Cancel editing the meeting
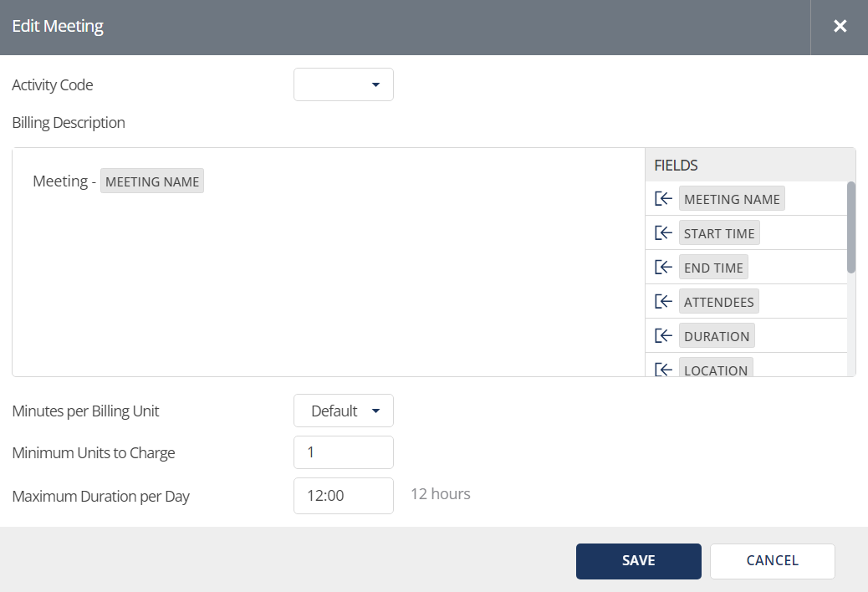The height and width of the screenshot is (592, 868). [771, 561]
